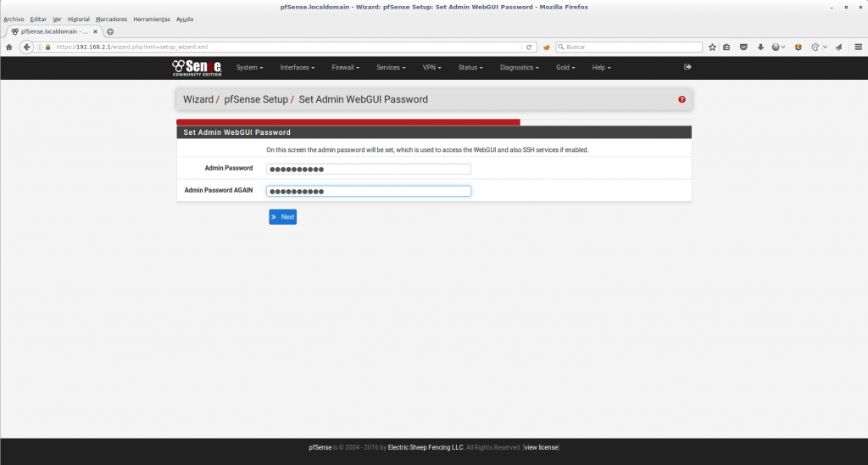Viewport: 868px width, 465px height.
Task: Open the Firefox downloads arrow icon
Action: tap(760, 47)
